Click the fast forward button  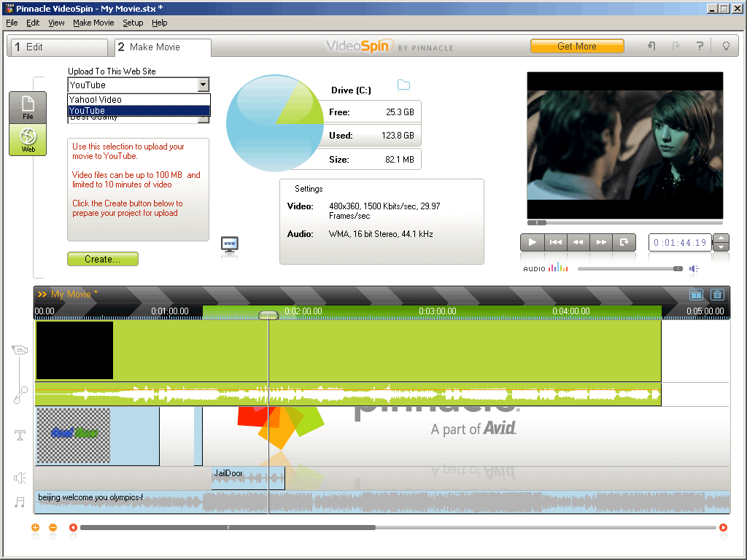(601, 242)
